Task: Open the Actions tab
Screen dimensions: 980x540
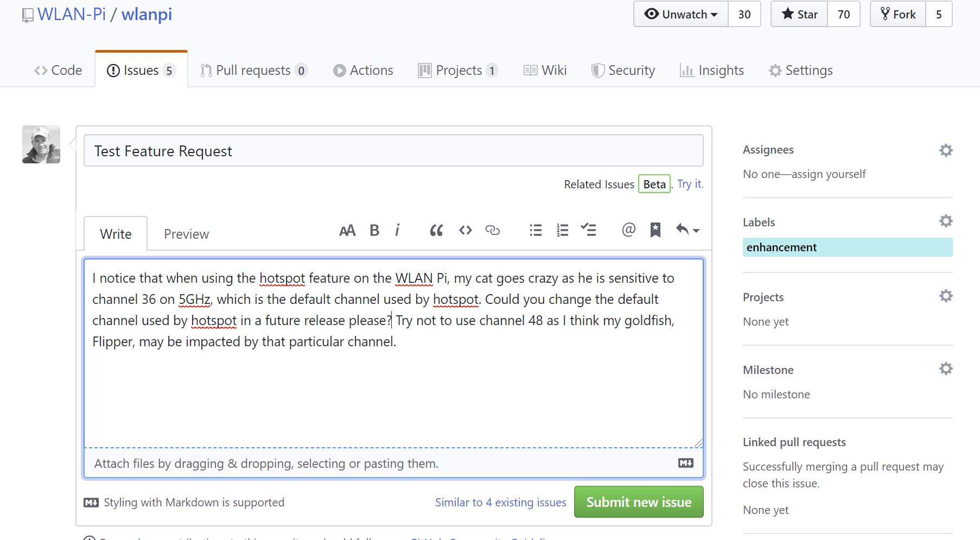Action: (x=363, y=71)
